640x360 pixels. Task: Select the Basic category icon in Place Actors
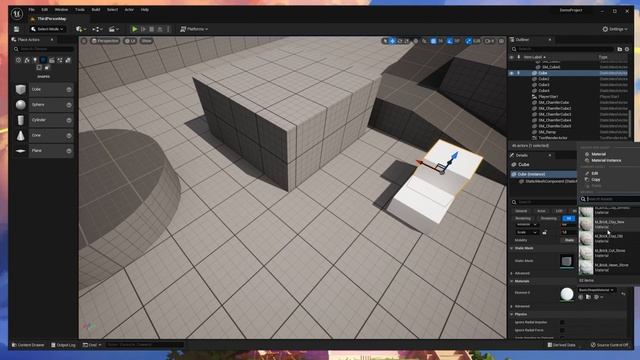tap(27, 60)
